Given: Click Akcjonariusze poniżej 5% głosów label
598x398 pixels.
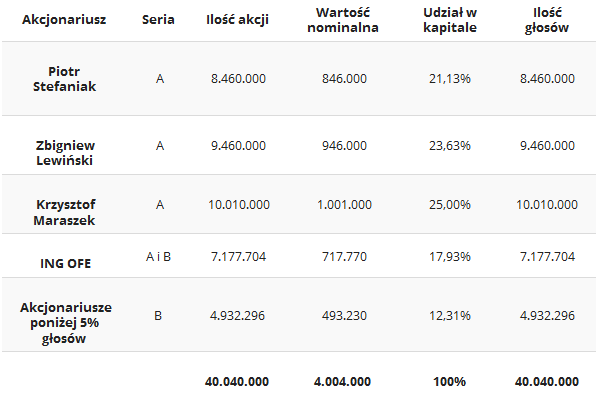Looking at the screenshot, I should coord(66,323).
